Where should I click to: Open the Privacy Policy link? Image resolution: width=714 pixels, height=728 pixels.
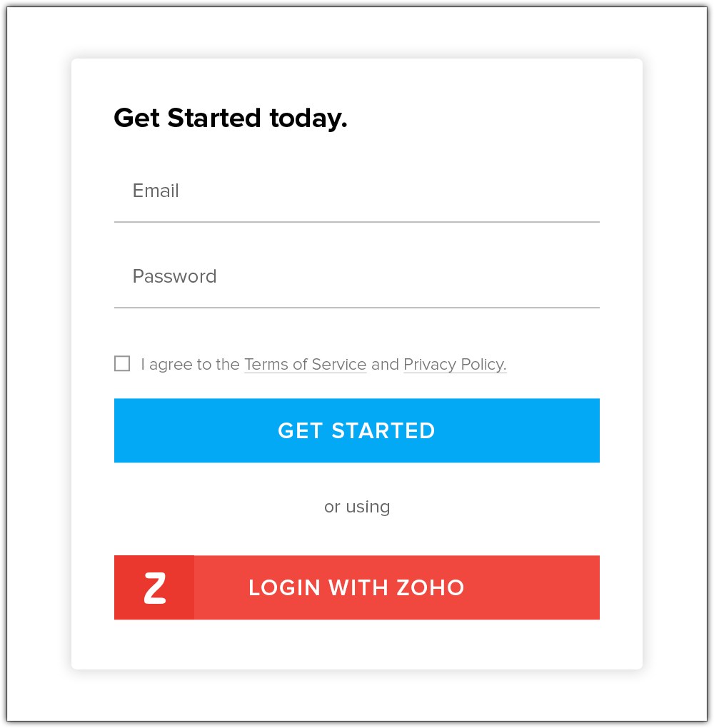455,364
